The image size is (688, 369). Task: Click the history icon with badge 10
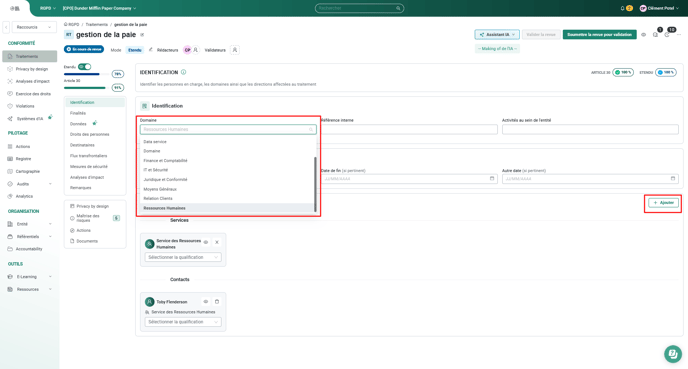667,34
